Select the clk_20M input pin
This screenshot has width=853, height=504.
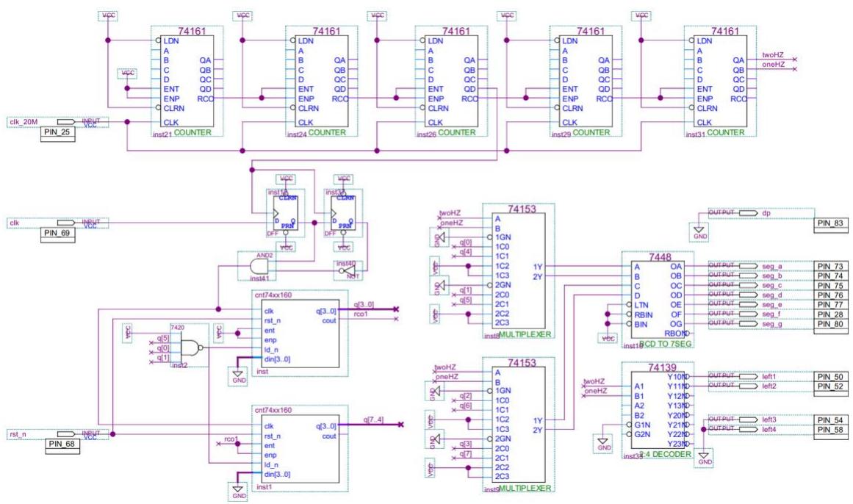point(66,121)
